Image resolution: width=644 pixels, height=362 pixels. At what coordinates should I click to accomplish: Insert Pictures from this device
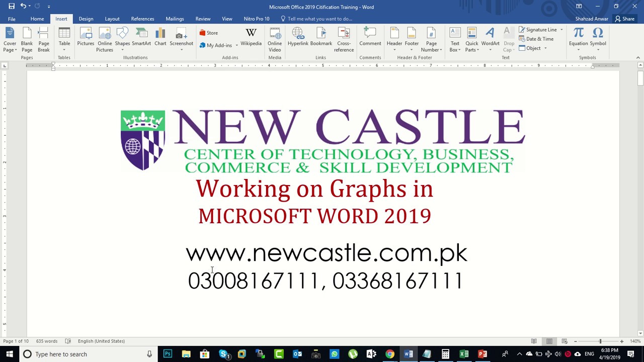[x=86, y=38]
